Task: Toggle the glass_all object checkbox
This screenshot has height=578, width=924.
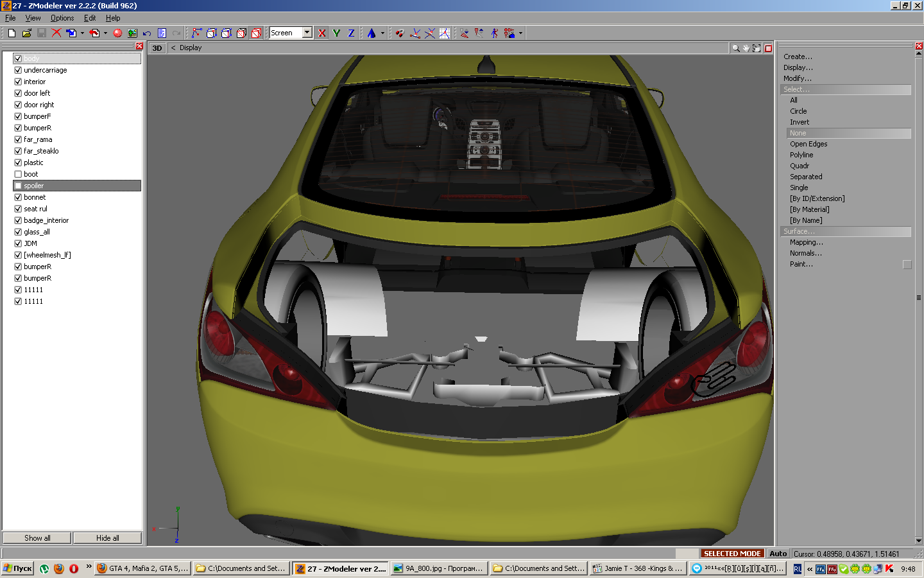Action: click(x=18, y=232)
